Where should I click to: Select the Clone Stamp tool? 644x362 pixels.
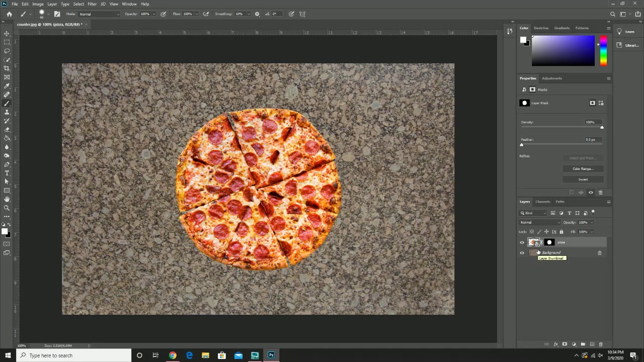(7, 112)
